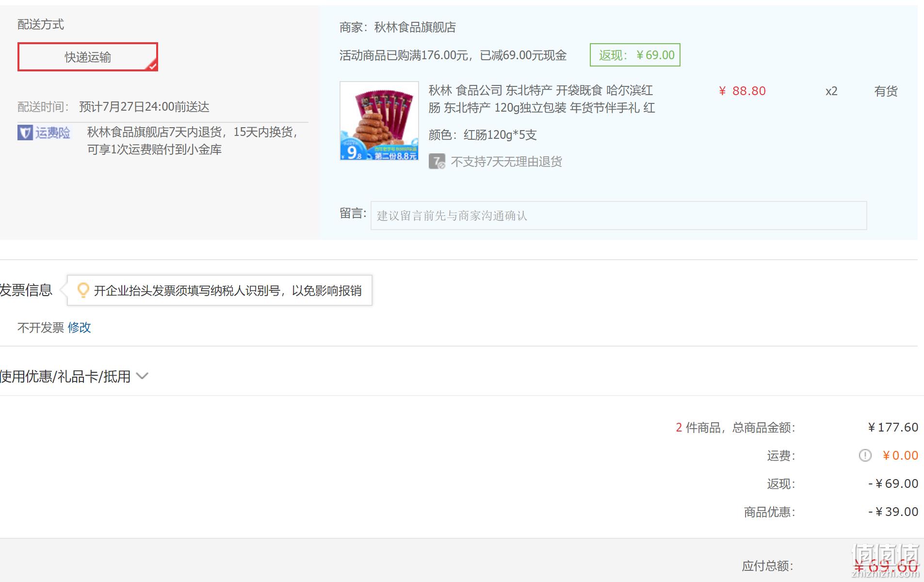Click the merchant name 秋林食品旗舰店

(415, 27)
